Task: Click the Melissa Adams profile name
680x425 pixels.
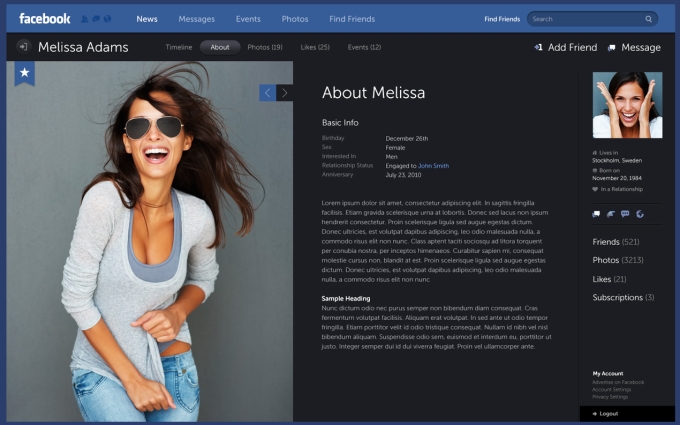Action: click(83, 47)
